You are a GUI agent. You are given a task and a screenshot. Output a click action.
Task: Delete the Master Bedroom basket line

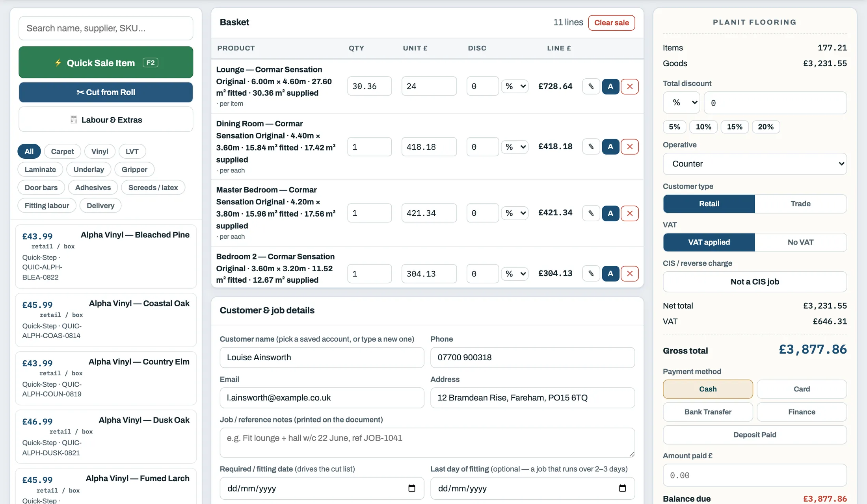point(630,213)
